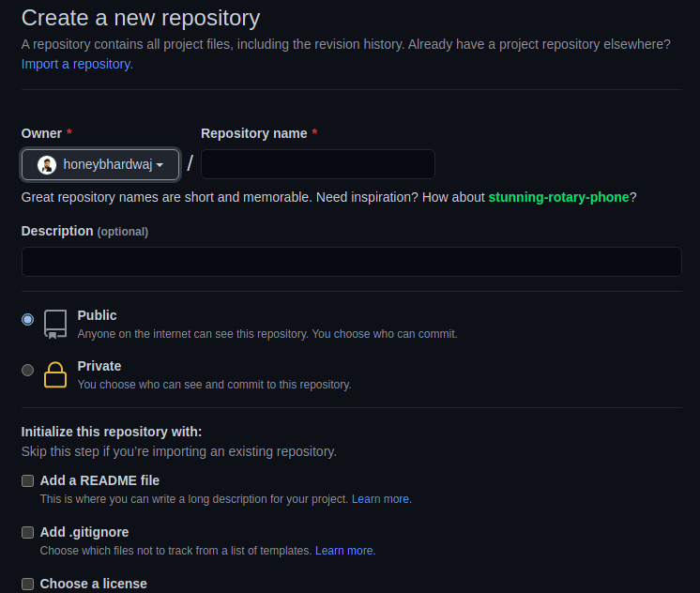This screenshot has height=593, width=700.
Task: Click the Description (optional) label
Action: point(84,232)
